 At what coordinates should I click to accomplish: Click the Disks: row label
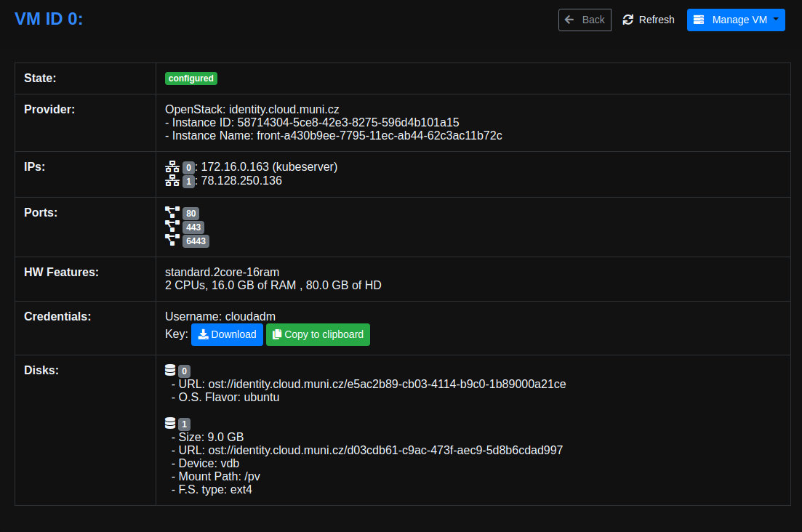click(x=41, y=371)
